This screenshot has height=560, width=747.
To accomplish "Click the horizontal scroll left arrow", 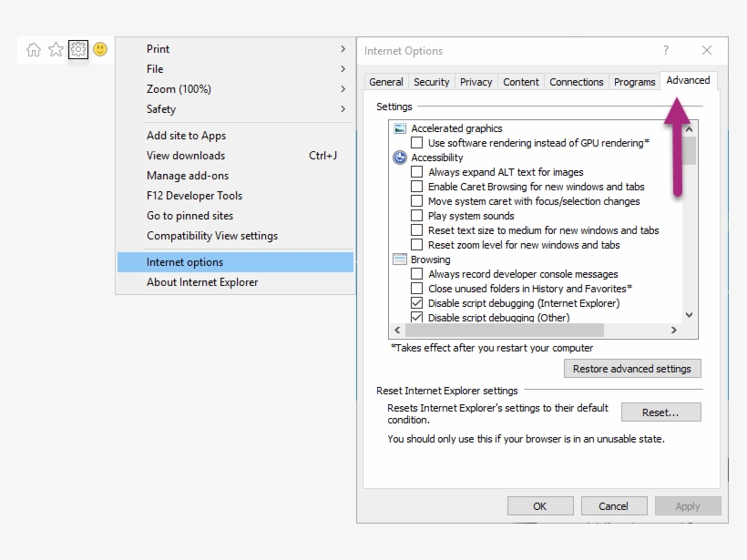I will click(x=397, y=330).
